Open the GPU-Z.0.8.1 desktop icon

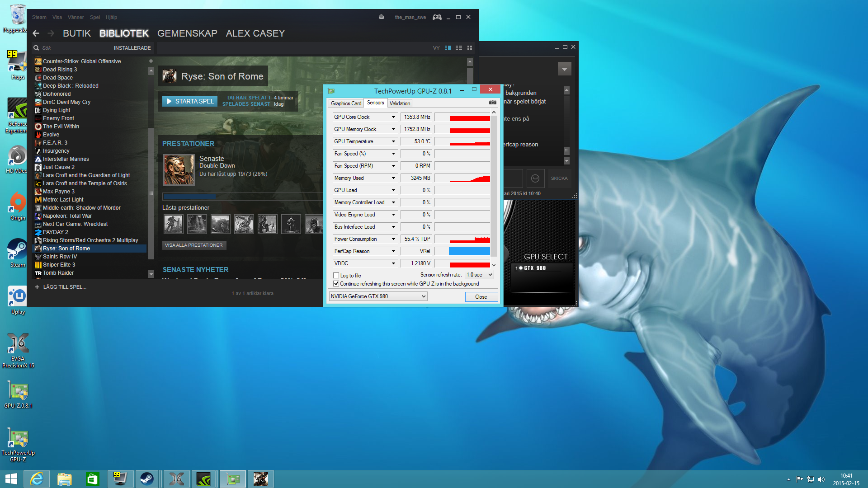pyautogui.click(x=18, y=394)
